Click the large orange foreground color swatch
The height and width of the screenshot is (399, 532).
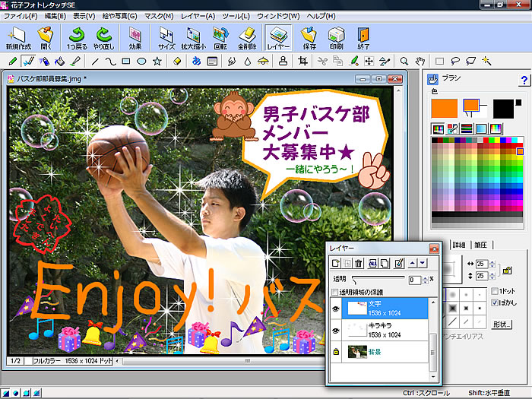pos(444,109)
